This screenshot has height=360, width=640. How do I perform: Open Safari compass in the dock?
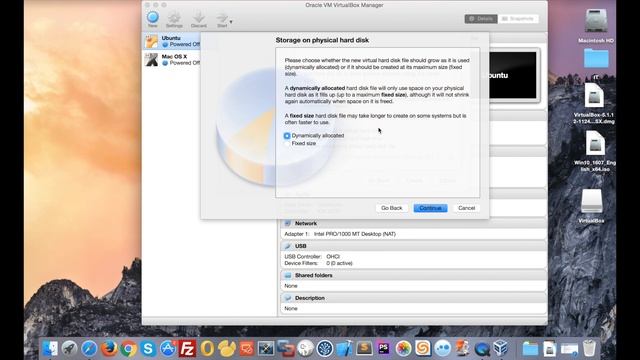(89, 348)
